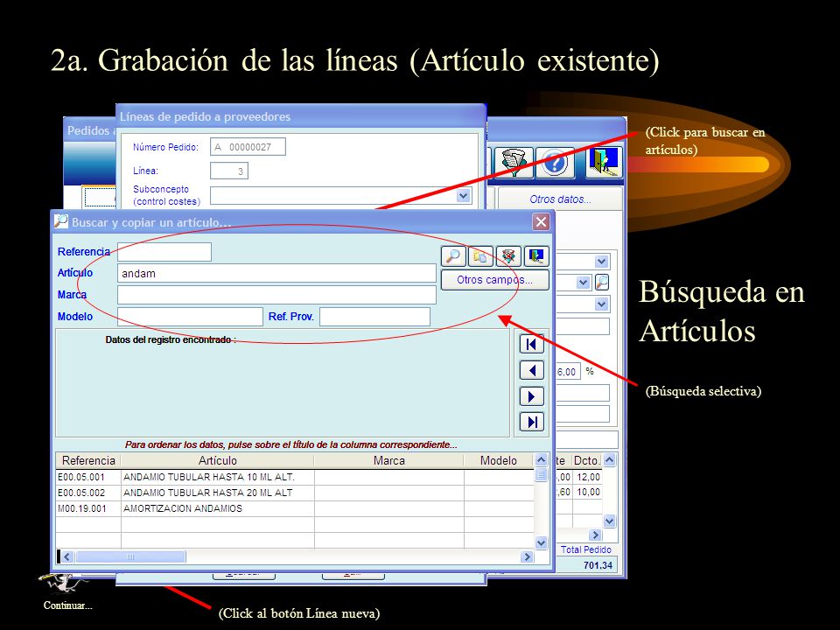Click results grid horizontal scroll right arrow

pyautogui.click(x=527, y=556)
